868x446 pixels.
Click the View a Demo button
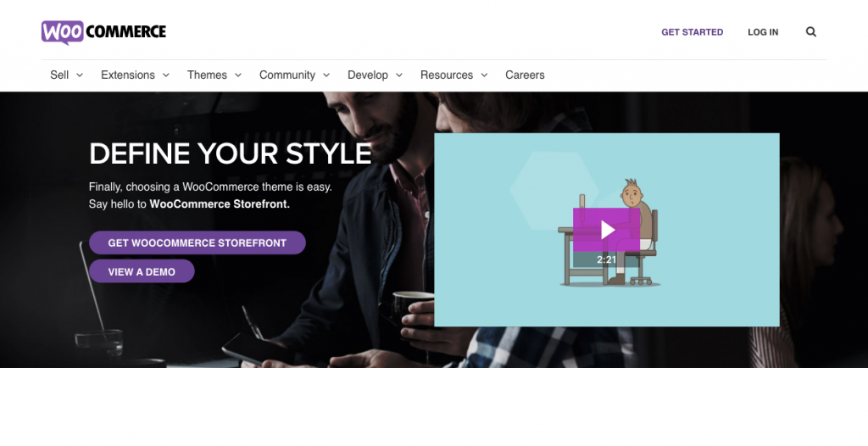click(142, 271)
